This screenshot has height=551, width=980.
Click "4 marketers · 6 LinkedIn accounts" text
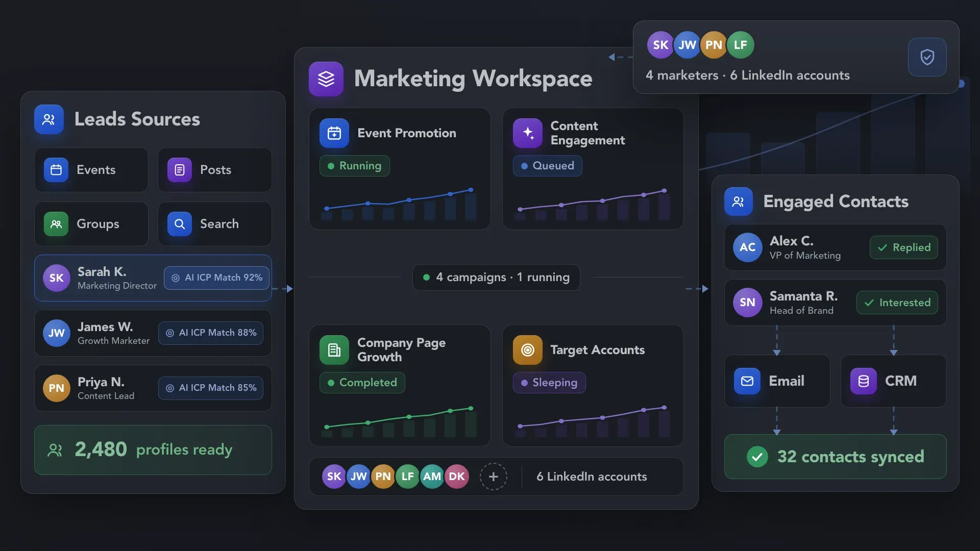tap(748, 76)
